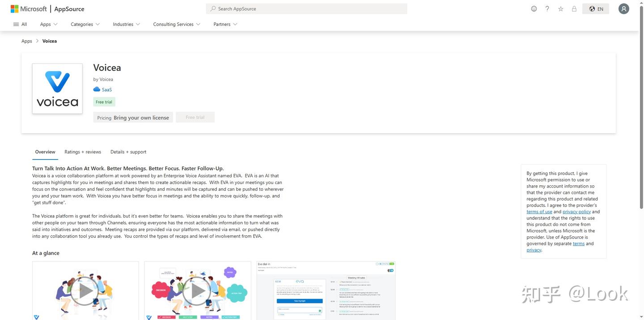This screenshot has height=320, width=644.
Task: Open the user account avatar
Action: (624, 9)
